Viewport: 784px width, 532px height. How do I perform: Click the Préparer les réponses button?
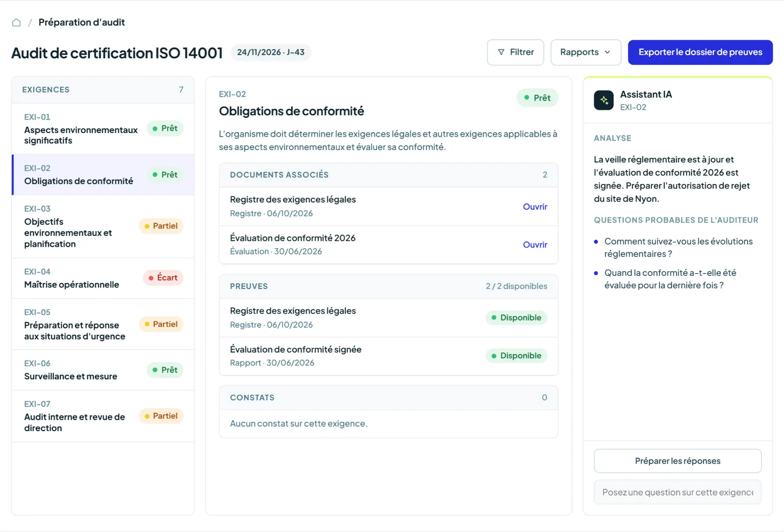point(678,461)
